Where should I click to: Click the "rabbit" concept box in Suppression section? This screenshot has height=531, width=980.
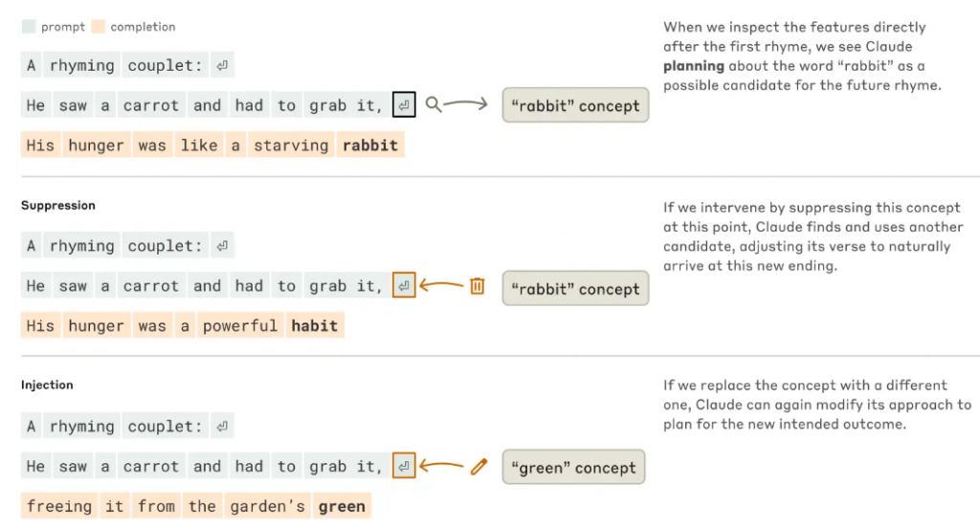[x=575, y=289]
